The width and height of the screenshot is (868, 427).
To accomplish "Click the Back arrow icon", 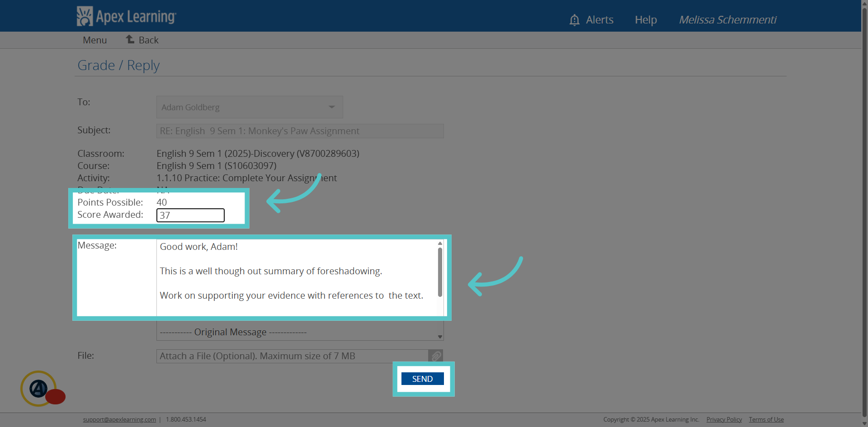I will pyautogui.click(x=130, y=39).
